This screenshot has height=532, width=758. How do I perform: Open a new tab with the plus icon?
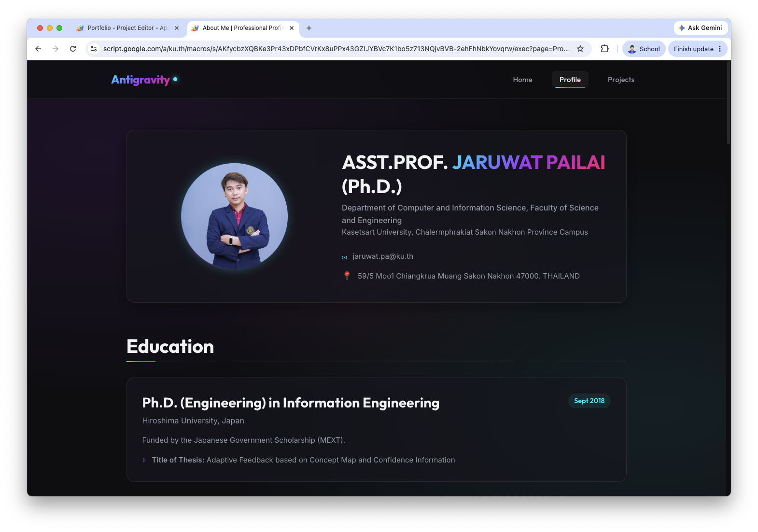309,28
